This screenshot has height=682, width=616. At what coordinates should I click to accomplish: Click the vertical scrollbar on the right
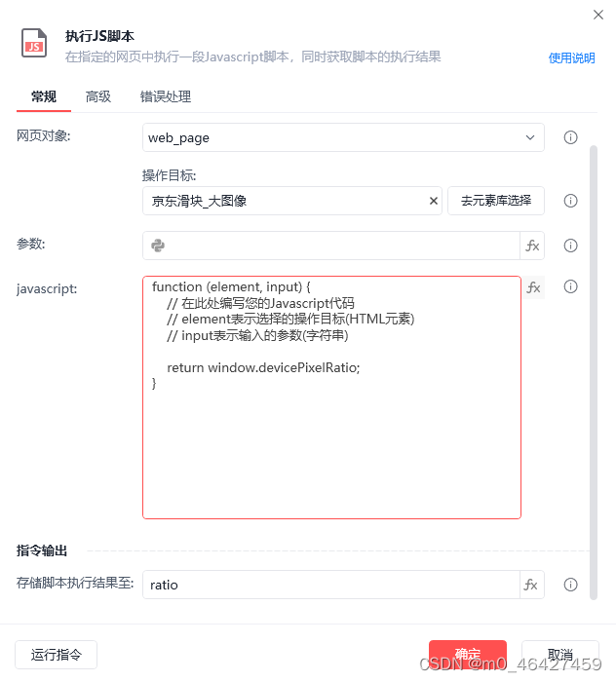(x=594, y=372)
